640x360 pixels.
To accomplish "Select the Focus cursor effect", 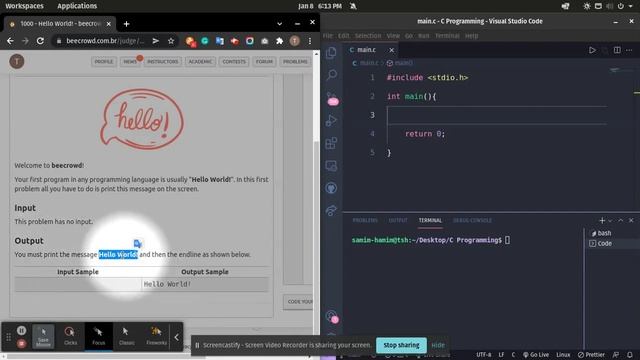I will tap(98, 336).
